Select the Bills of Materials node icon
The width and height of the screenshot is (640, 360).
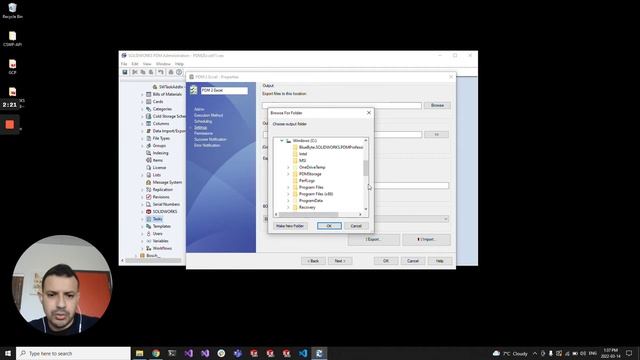point(149,94)
